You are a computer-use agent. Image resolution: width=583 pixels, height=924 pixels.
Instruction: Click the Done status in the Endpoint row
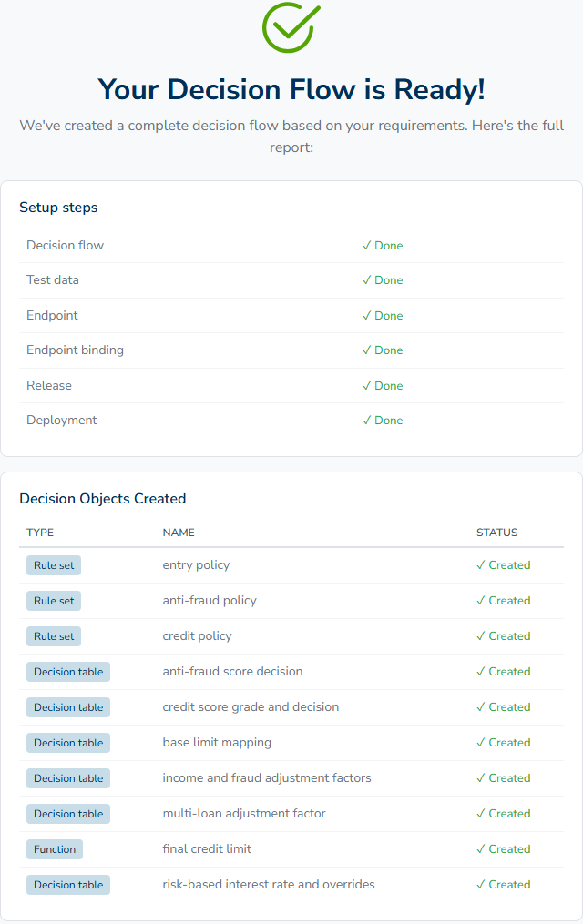[x=383, y=316]
